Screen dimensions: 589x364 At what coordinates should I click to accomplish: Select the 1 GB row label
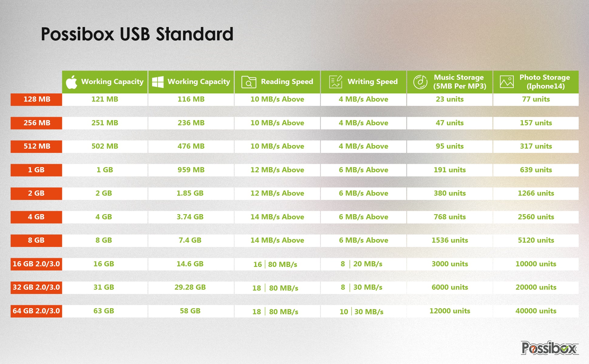(36, 170)
